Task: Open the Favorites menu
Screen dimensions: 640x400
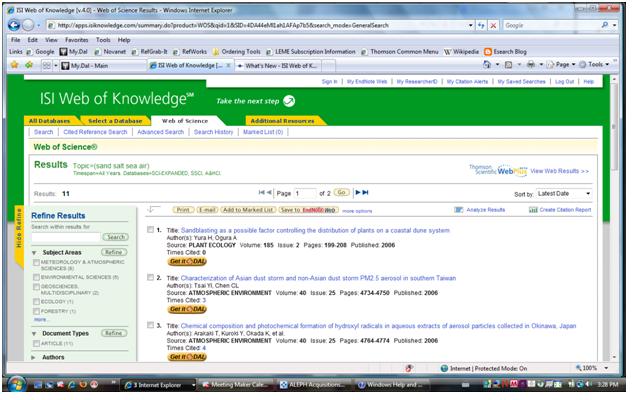Action: (76, 40)
